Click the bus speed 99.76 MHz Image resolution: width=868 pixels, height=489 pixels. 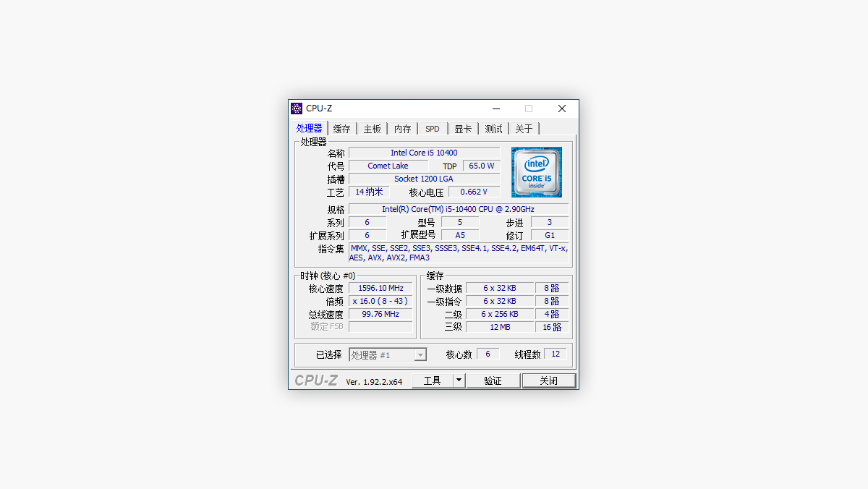(x=380, y=314)
